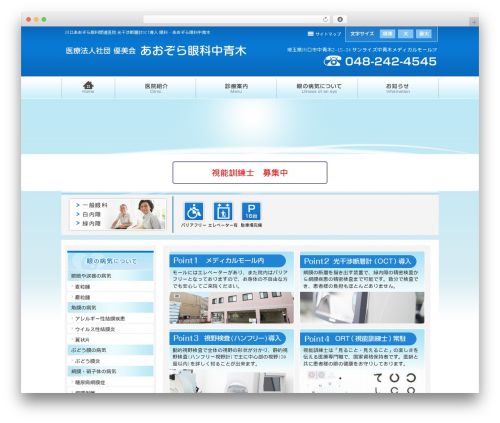The width and height of the screenshot is (500, 423).
Task: Click the elderly couple photo
Action: (x=138, y=214)
